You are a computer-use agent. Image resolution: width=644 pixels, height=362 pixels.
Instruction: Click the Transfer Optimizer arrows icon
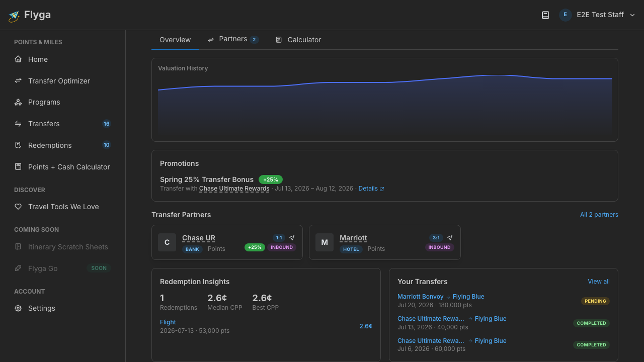click(18, 80)
